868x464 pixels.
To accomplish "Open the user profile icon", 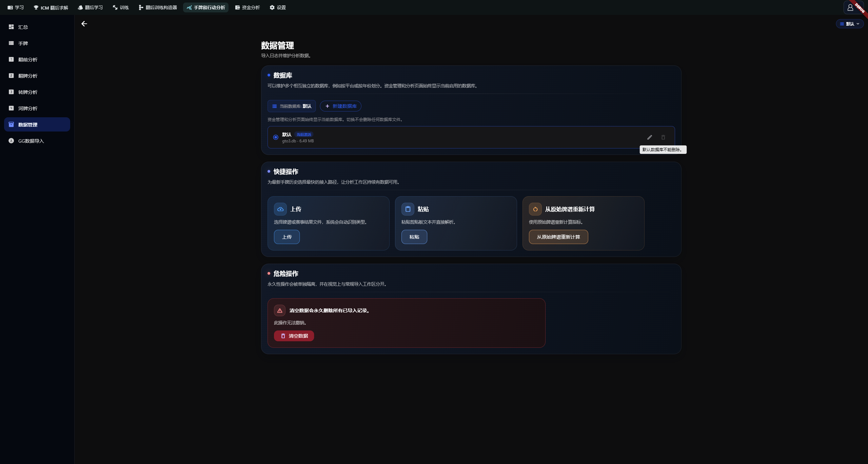I will tap(850, 7).
